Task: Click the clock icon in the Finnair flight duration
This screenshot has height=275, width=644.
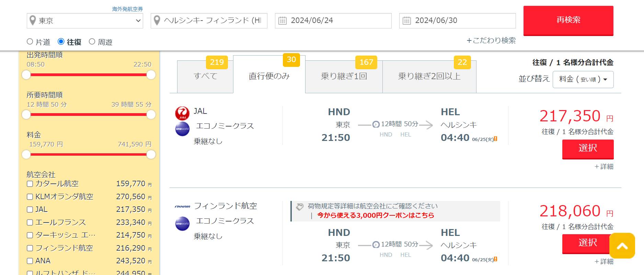Action: coord(376,244)
